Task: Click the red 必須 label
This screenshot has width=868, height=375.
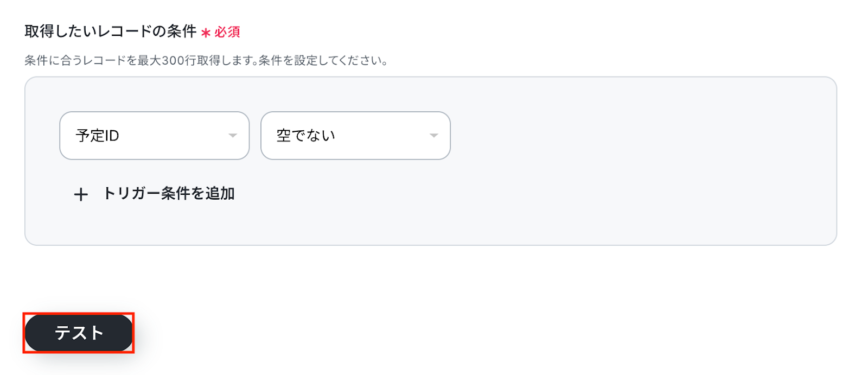Action: (227, 32)
